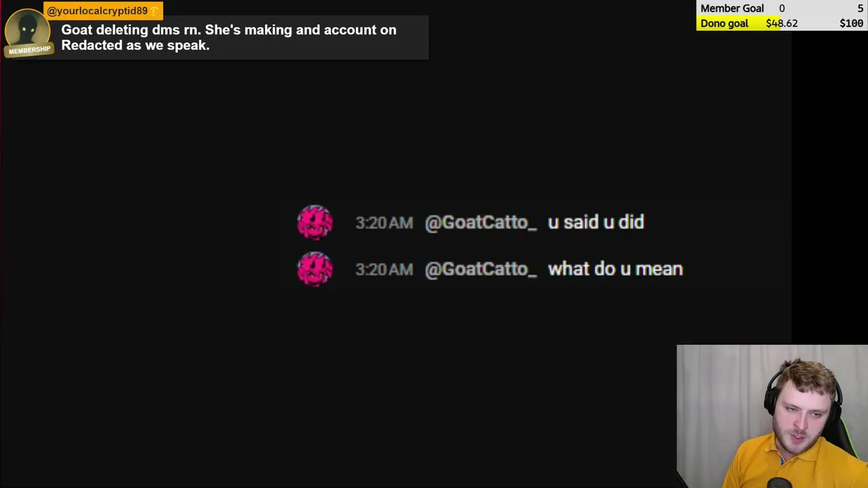868x488 pixels.
Task: Click the yourlocalcryptid89 profile avatar
Action: pyautogui.click(x=27, y=27)
